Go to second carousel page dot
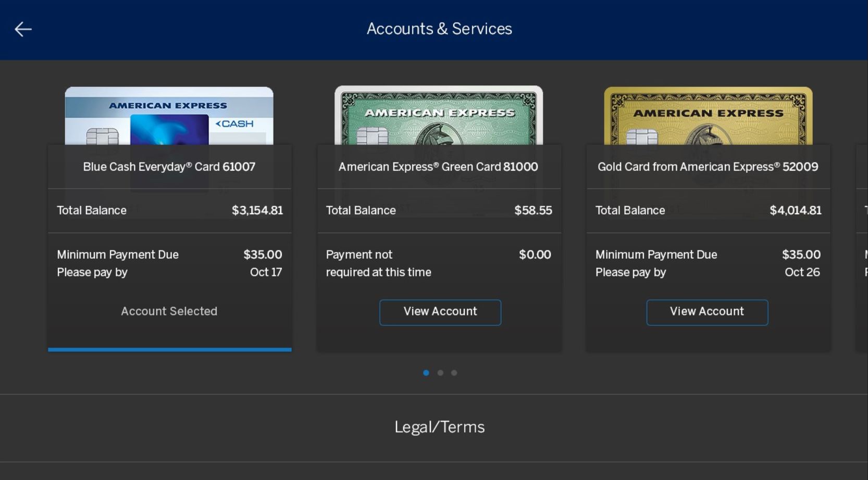Screen dimensions: 868x480 click(440, 373)
